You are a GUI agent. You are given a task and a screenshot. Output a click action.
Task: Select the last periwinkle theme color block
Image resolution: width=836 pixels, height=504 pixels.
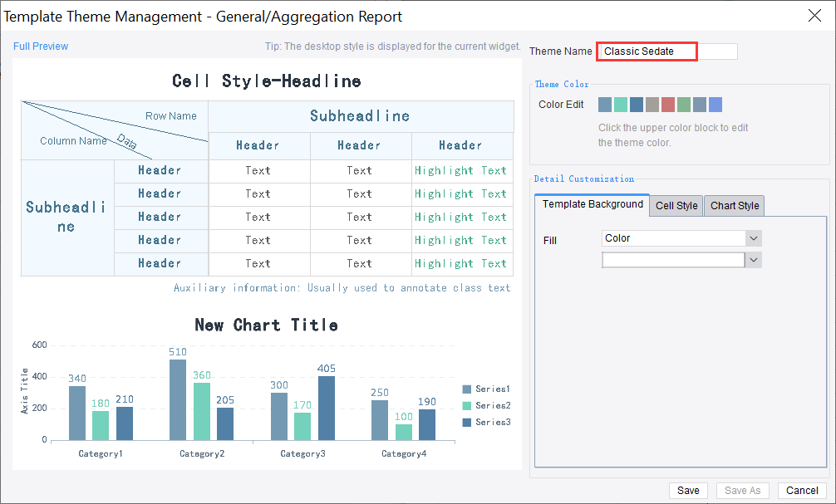click(x=716, y=104)
